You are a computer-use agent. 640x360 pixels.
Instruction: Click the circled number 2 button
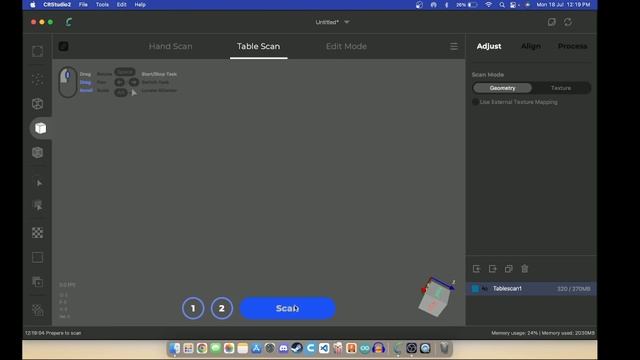[222, 308]
